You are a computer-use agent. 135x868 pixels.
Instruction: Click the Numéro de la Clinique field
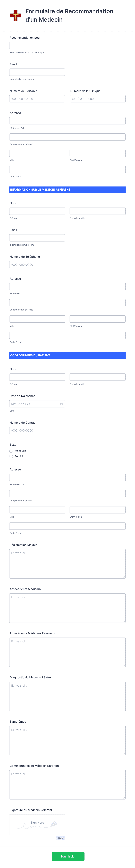click(x=98, y=99)
